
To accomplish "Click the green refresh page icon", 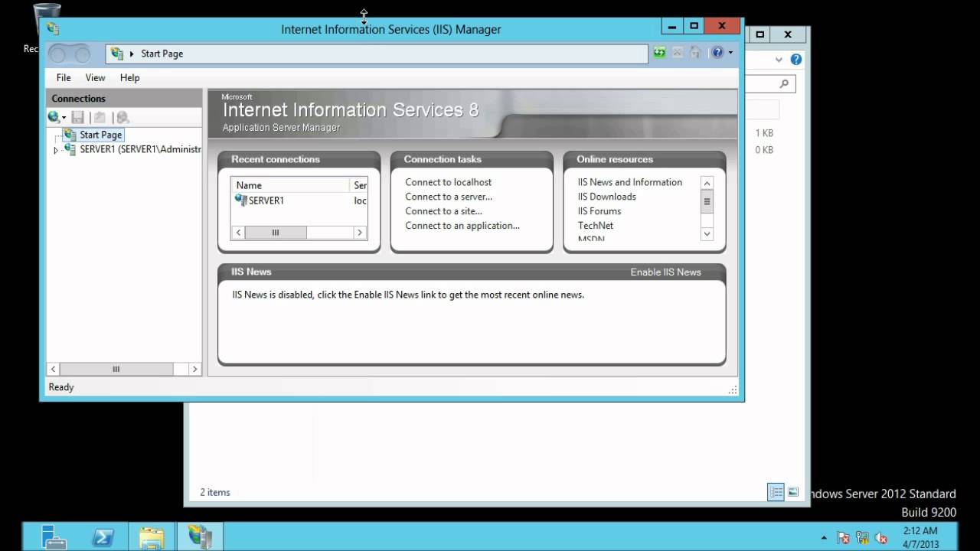I will [x=659, y=53].
